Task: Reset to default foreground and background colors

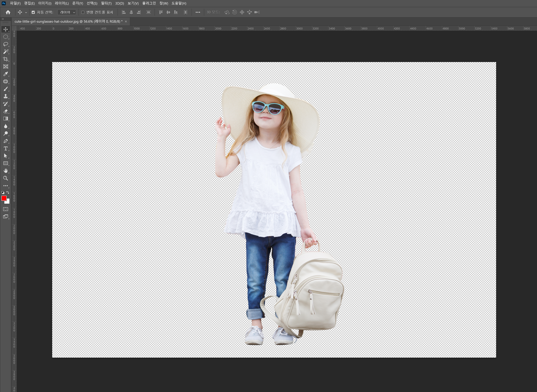Action: (x=3, y=193)
